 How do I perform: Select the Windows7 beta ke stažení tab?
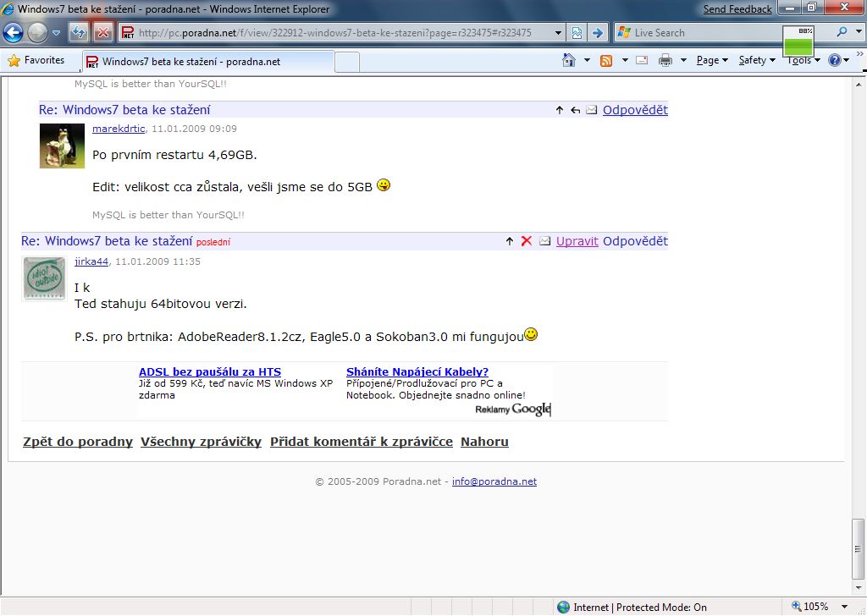pyautogui.click(x=208, y=61)
